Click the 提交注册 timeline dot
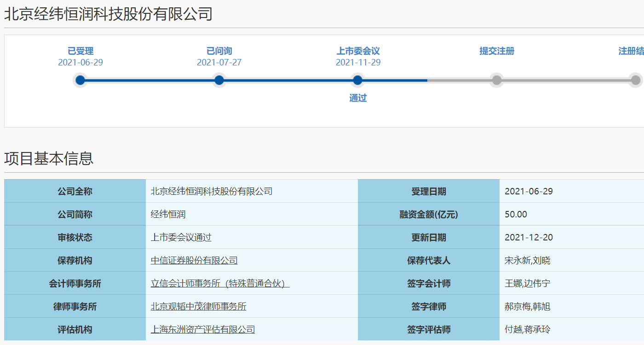The image size is (644, 345). (496, 80)
